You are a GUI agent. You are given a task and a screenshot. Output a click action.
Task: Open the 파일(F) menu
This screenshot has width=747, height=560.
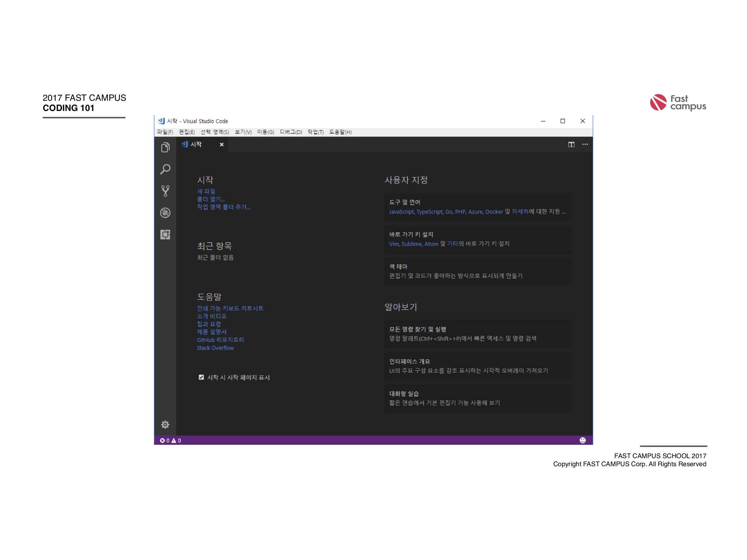165,132
